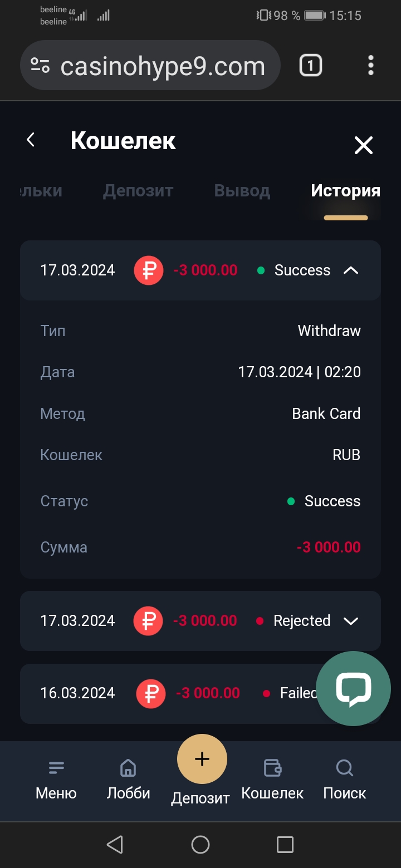The image size is (401, 868).
Task: Open the browser three-dot menu
Action: 371,66
